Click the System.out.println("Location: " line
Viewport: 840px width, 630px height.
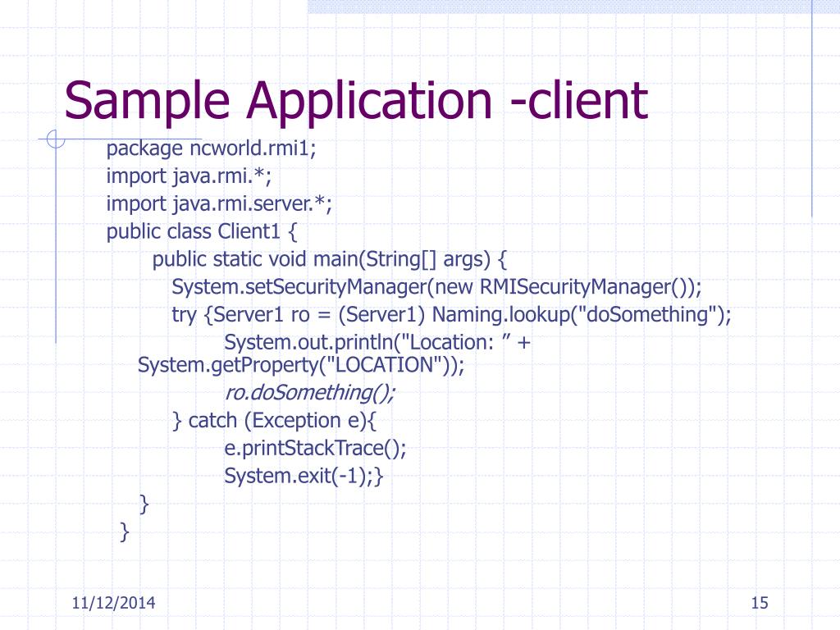coord(377,342)
